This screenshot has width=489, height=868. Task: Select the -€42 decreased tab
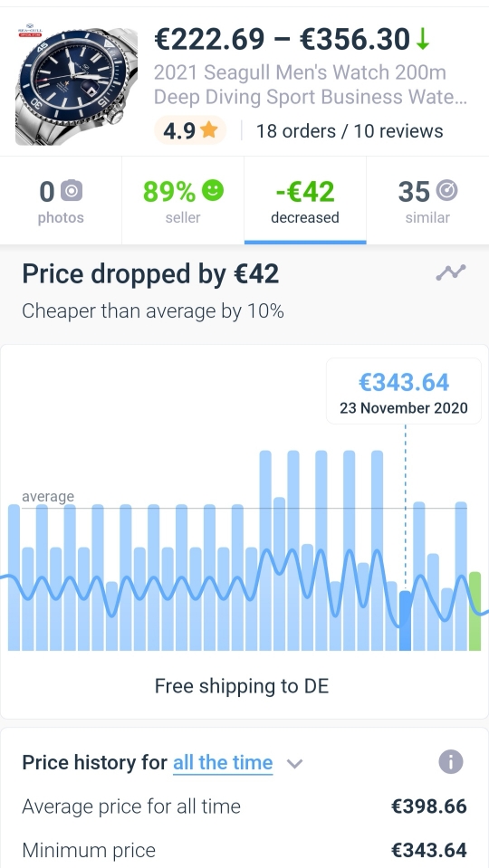pos(305,200)
